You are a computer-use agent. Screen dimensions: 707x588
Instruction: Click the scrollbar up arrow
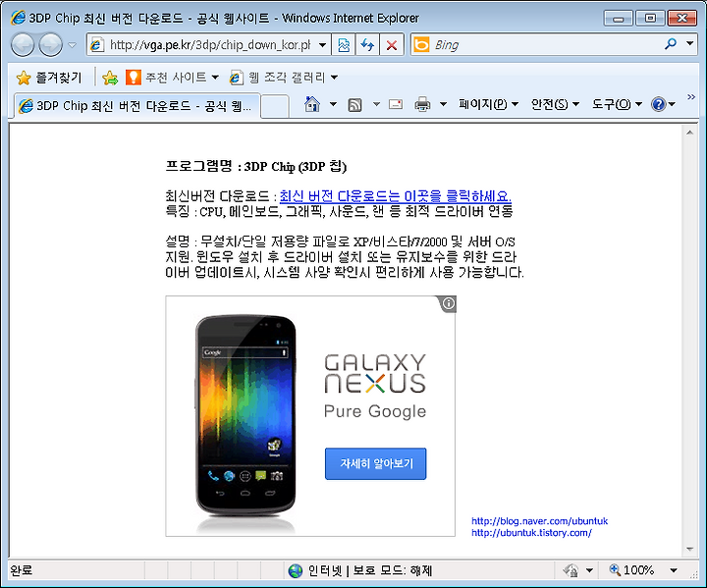pos(689,133)
